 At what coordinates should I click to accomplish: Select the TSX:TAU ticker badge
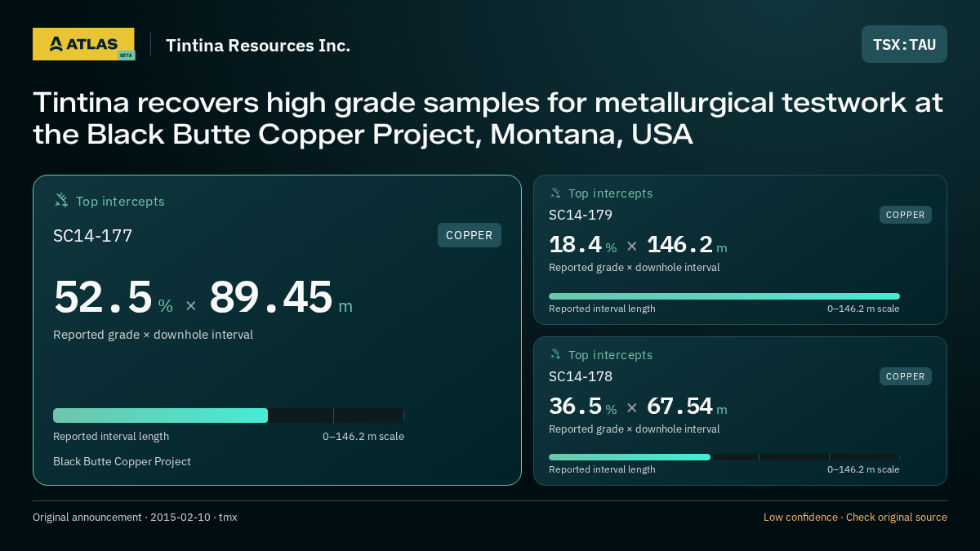click(x=904, y=44)
